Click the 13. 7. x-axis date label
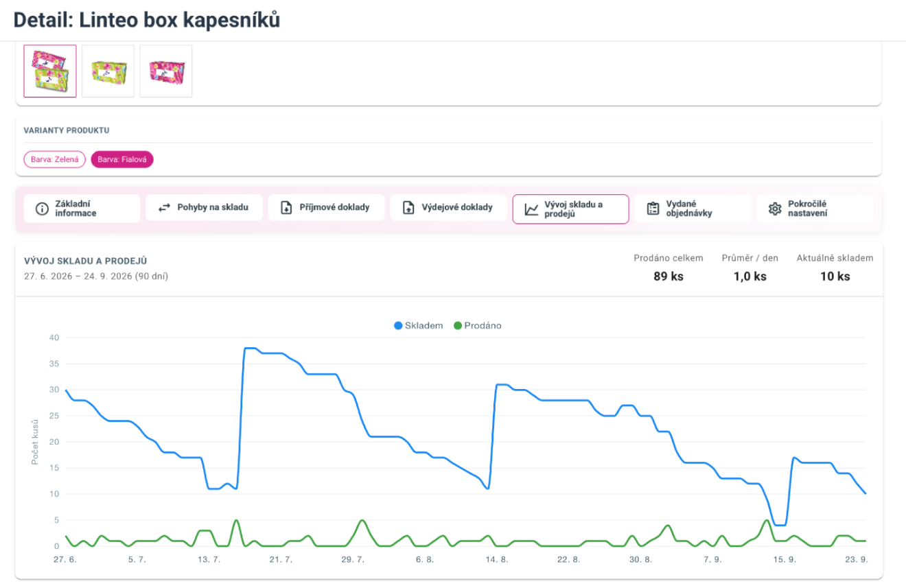 point(209,560)
